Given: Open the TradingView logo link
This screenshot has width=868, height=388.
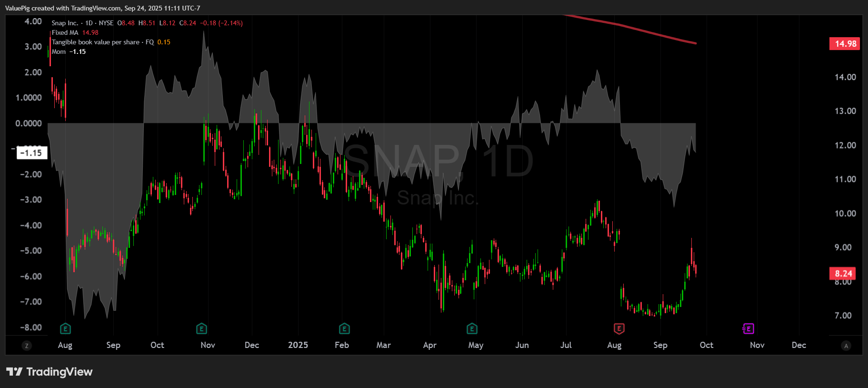Looking at the screenshot, I should point(49,372).
